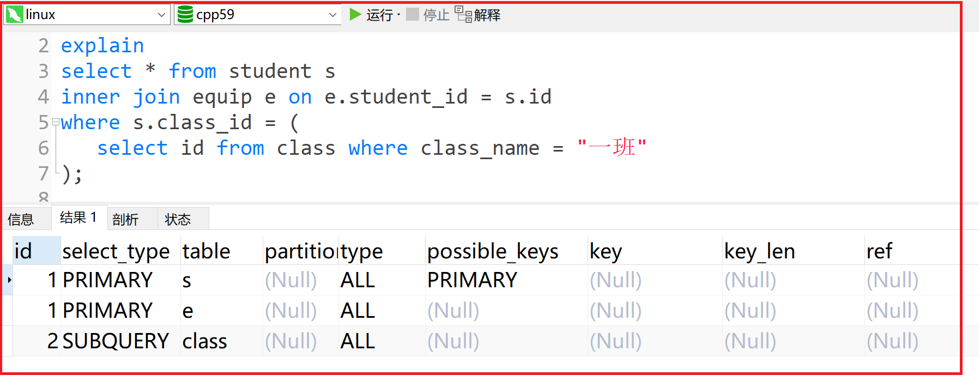Collapse the code fold marker on line 5
980x387 pixels.
(x=55, y=123)
